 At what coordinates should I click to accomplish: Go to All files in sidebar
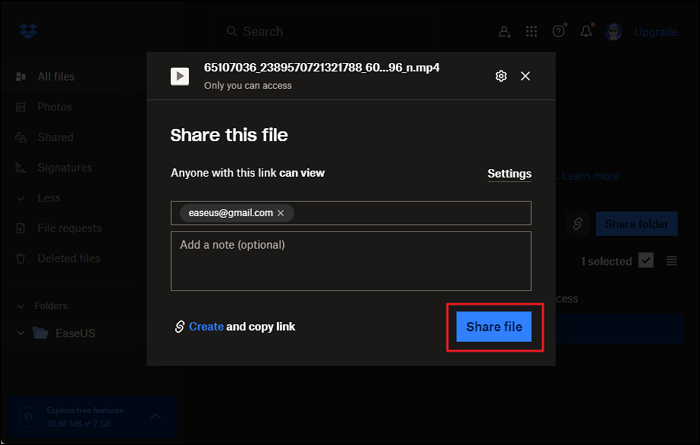(x=55, y=77)
